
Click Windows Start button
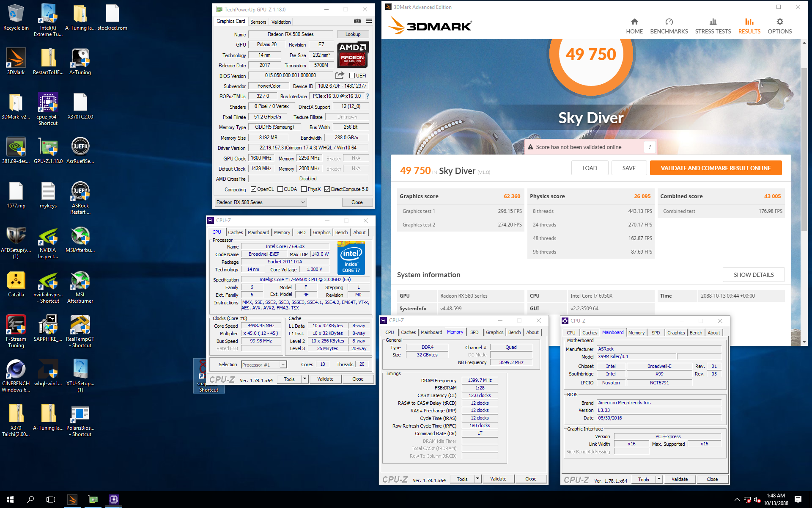point(10,500)
